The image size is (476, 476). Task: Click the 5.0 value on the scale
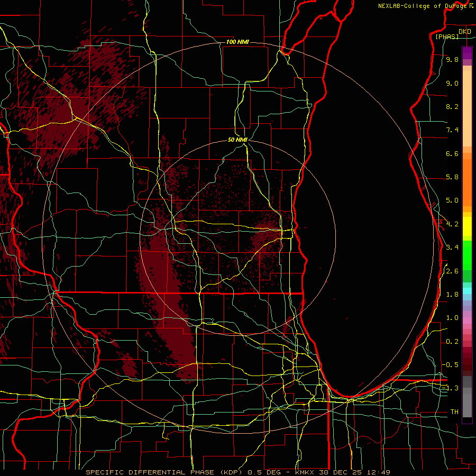[x=452, y=200]
